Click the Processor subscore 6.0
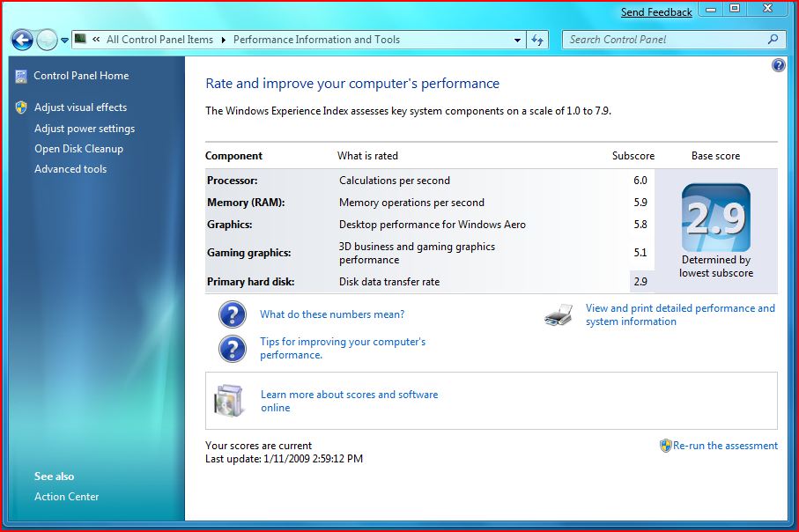Screen dimensions: 799x532 click(640, 181)
